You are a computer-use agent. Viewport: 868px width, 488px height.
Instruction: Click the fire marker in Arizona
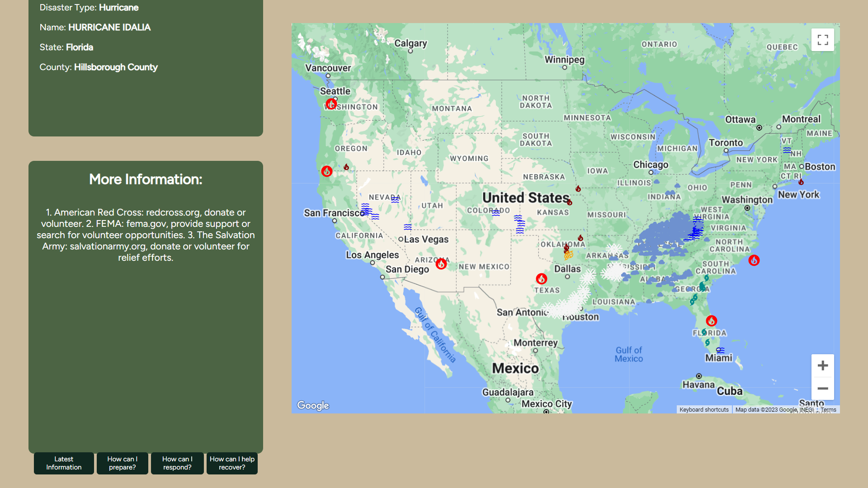(441, 264)
